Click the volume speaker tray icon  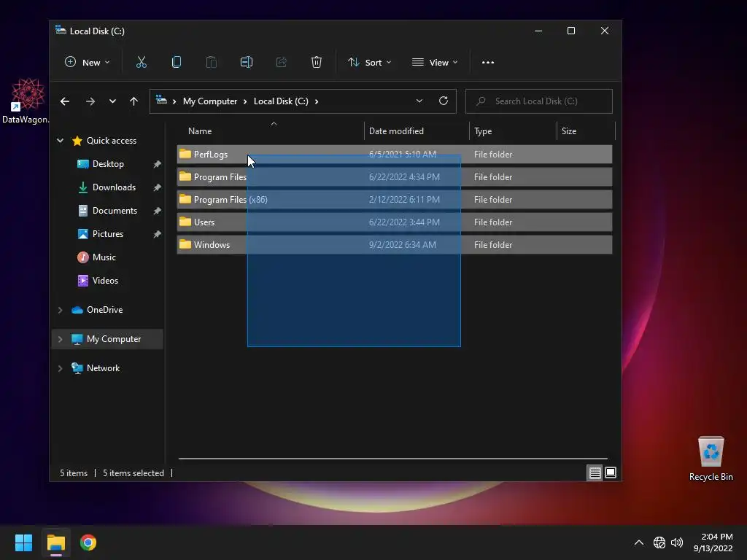[x=676, y=542]
